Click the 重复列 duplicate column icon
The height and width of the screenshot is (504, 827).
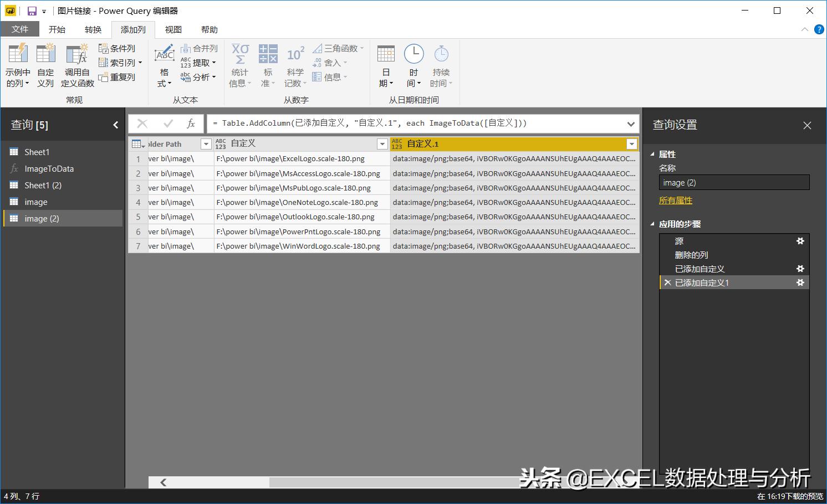(118, 77)
